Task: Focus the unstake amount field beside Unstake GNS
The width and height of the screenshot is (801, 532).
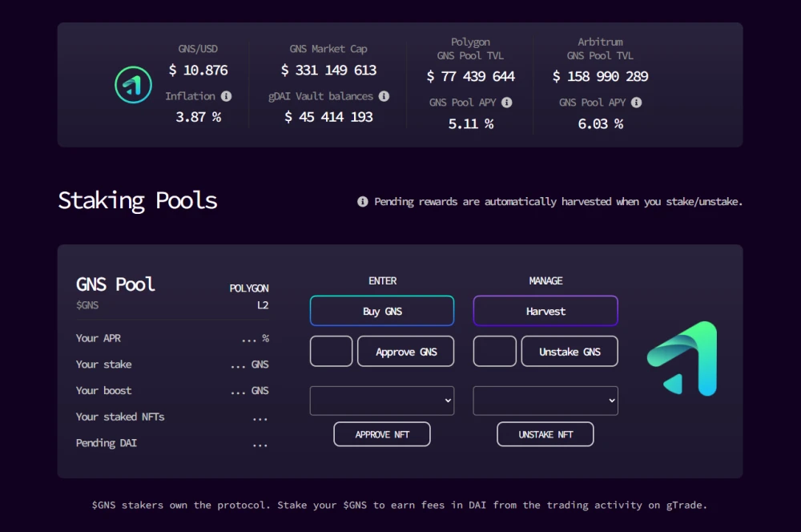Action: [x=494, y=352]
